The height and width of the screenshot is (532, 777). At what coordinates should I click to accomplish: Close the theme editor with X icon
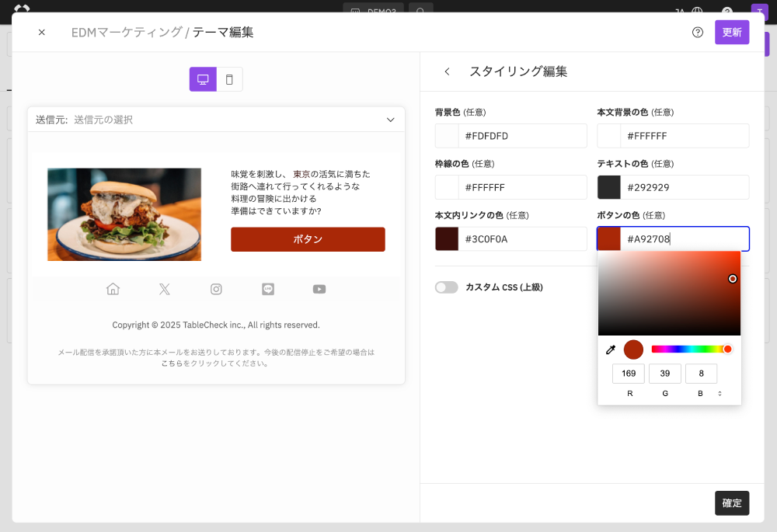(x=42, y=32)
